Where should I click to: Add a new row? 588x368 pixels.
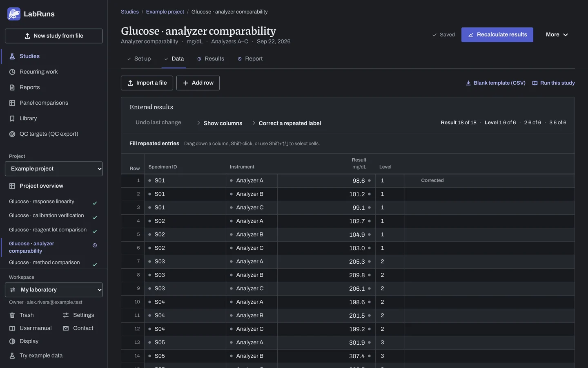click(198, 83)
